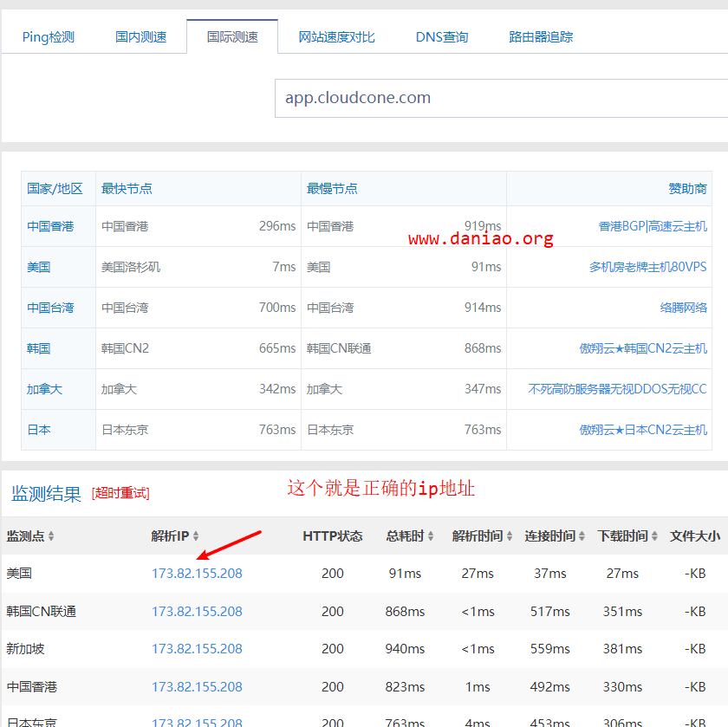Go to the 网站速度对比 tab
Viewport: 728px width, 727px height.
point(336,36)
